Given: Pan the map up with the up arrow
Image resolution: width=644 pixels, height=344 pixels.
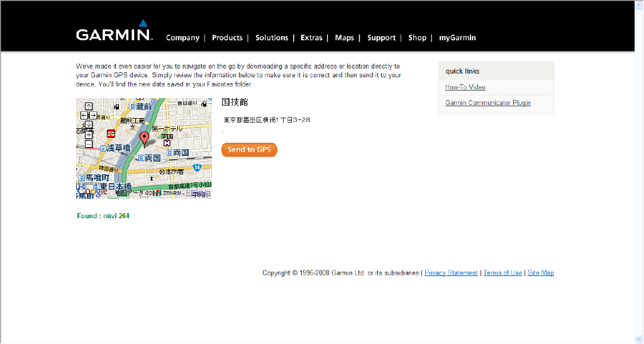Looking at the screenshot, I should pyautogui.click(x=89, y=106).
